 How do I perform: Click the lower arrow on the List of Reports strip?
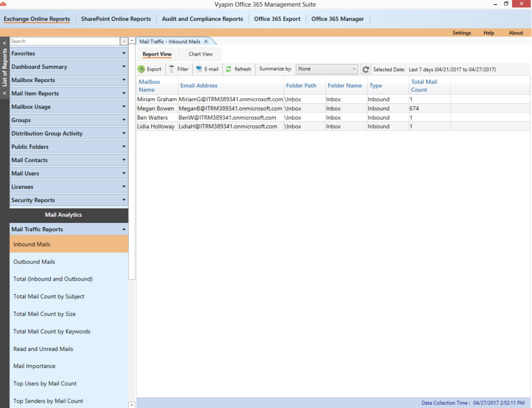click(x=4, y=93)
